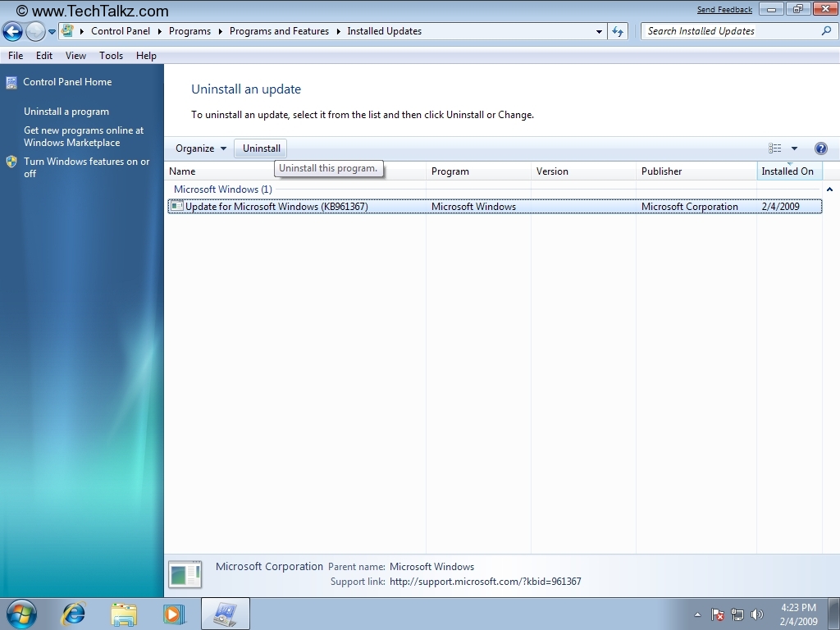Click the volume speaker tray icon
This screenshot has width=840, height=630.
click(756, 614)
